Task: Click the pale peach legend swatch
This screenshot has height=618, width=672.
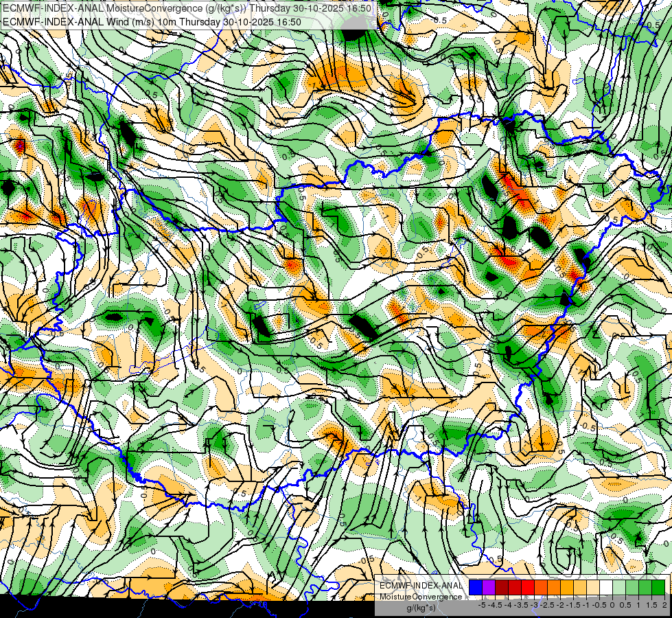Action: tap(592, 588)
